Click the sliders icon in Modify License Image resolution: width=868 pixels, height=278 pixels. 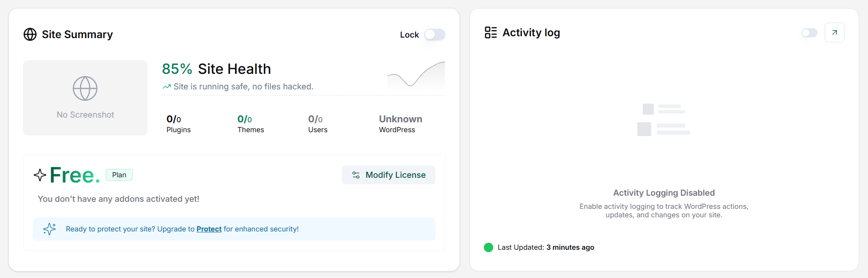click(x=356, y=175)
